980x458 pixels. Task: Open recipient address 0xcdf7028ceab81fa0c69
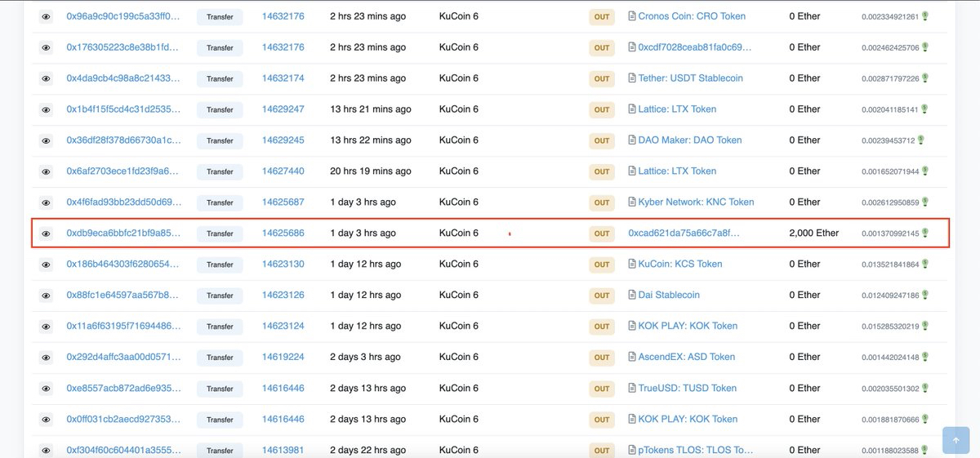point(695,47)
